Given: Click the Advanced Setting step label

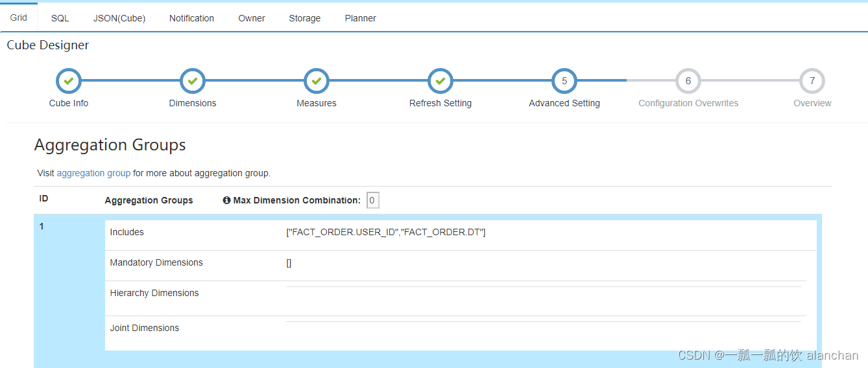Looking at the screenshot, I should pyautogui.click(x=564, y=103).
